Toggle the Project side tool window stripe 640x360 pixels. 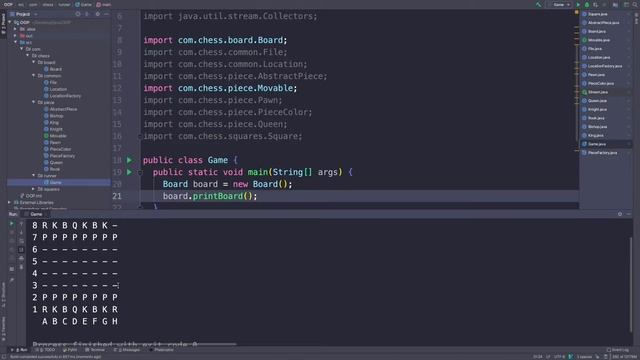coord(3,24)
